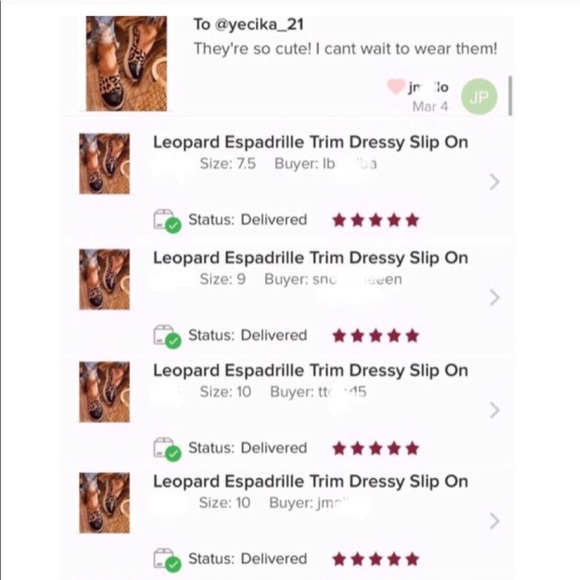Click the pink heart icon on the comment
Image resolution: width=580 pixels, height=580 pixels.
[x=396, y=87]
